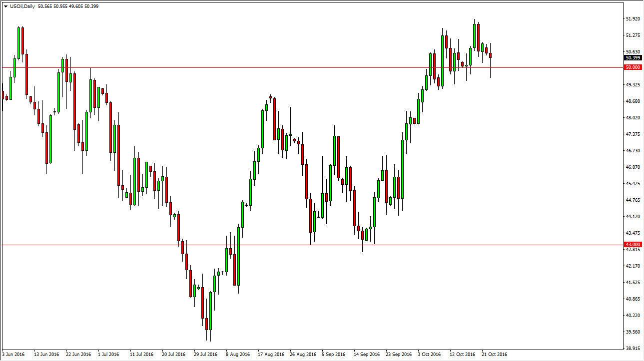Click the 48.020 price axis label

tap(632, 118)
